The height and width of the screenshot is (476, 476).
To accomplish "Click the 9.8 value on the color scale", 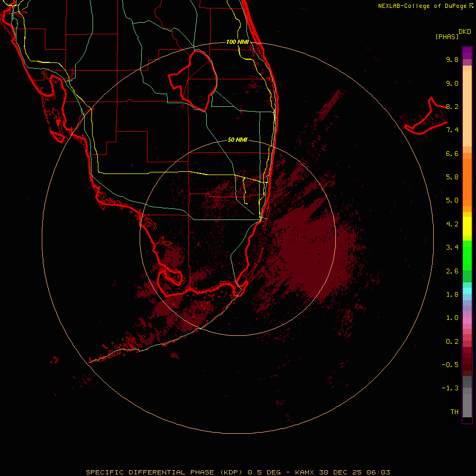I will pos(452,60).
